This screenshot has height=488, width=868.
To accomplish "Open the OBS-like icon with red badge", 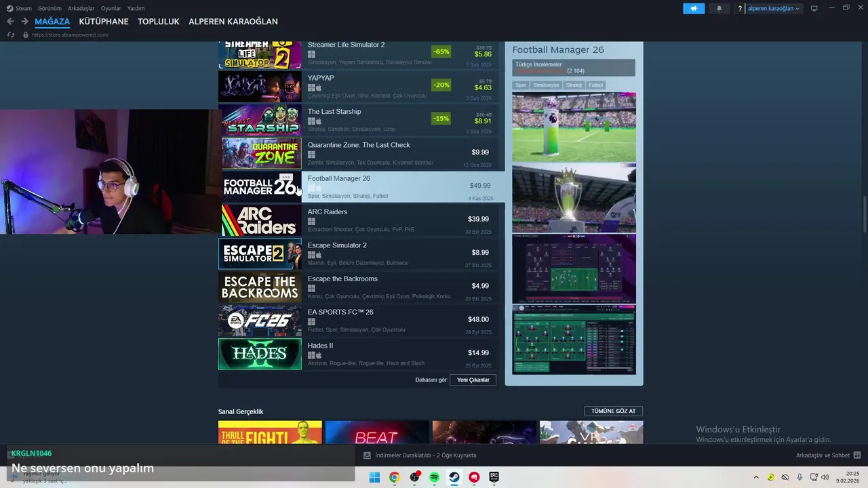I will [414, 477].
